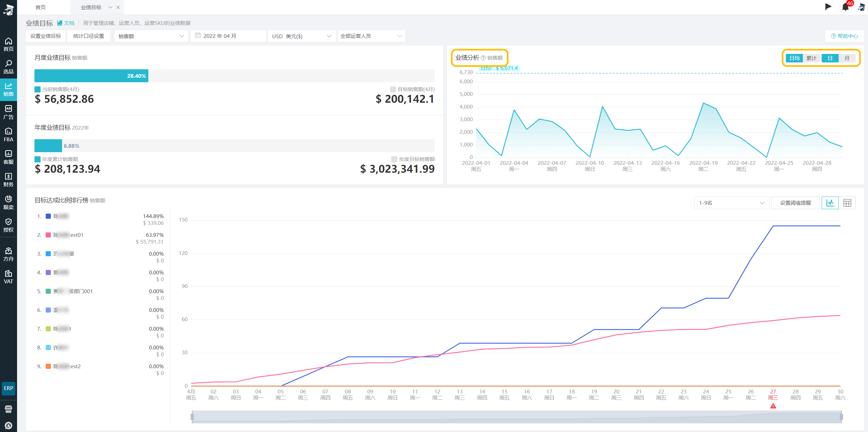Click the left handle of timeline range slider
Image resolution: width=868 pixels, height=432 pixels.
(x=192, y=417)
